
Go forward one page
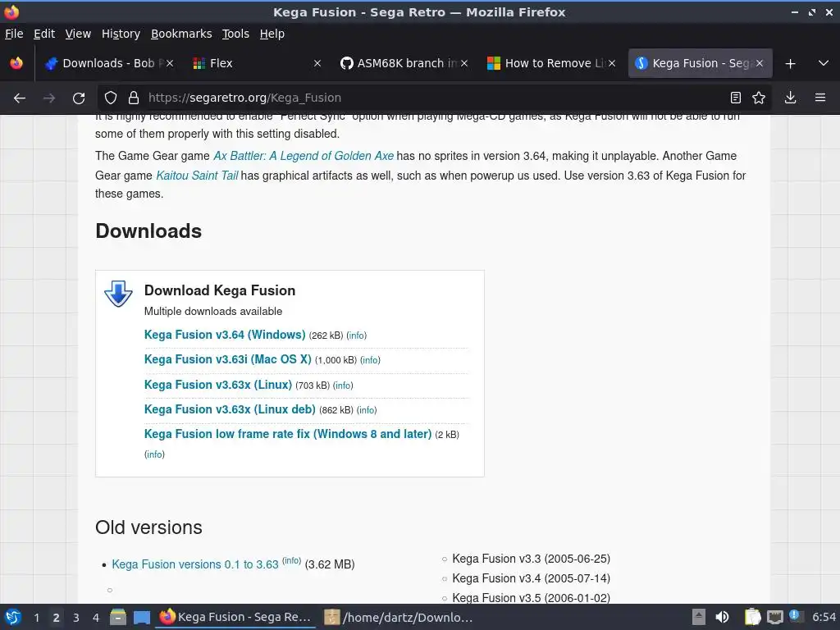tap(49, 98)
